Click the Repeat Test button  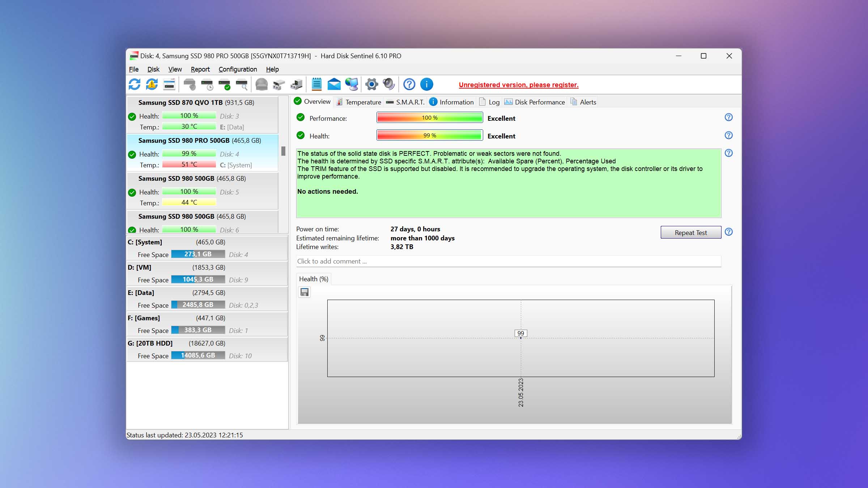click(x=691, y=232)
